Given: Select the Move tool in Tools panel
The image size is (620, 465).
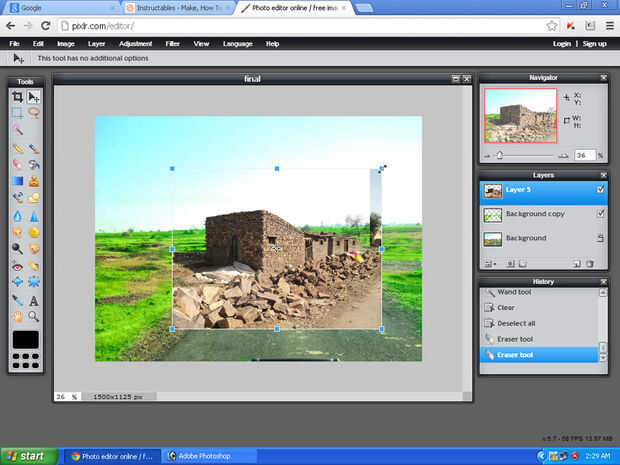Looking at the screenshot, I should 34,97.
